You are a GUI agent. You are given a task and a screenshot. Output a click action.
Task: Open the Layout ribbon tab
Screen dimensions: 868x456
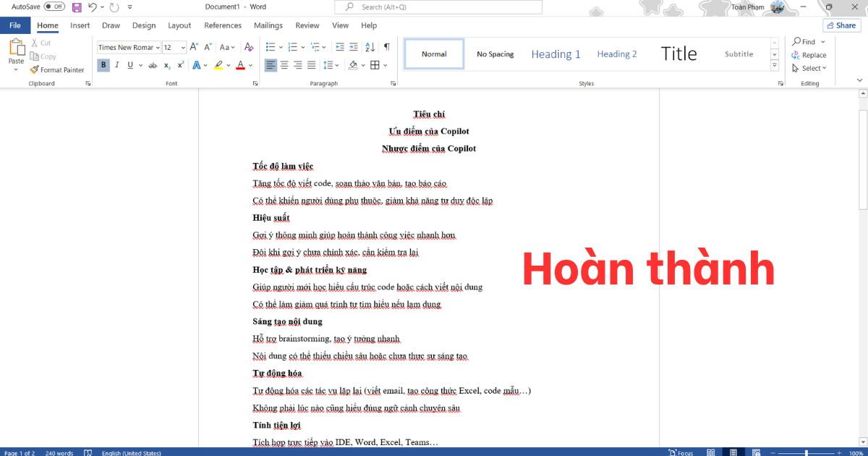tap(179, 25)
